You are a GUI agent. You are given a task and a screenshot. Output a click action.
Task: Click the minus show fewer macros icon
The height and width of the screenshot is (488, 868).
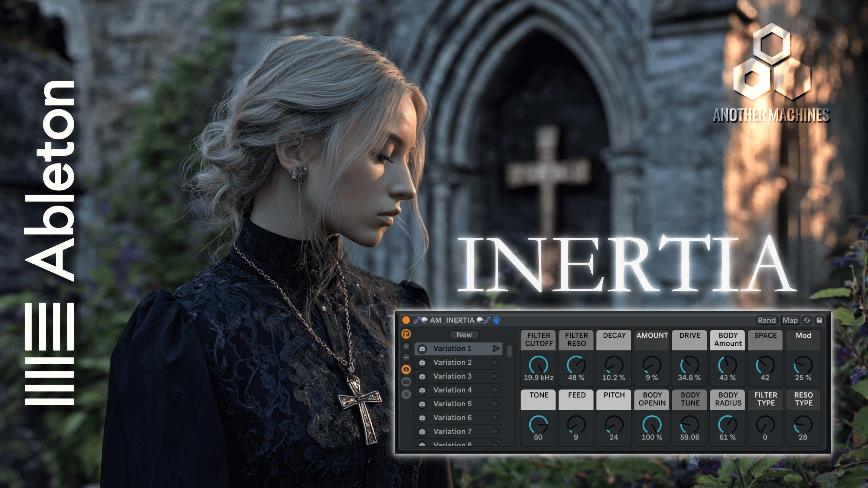click(406, 357)
